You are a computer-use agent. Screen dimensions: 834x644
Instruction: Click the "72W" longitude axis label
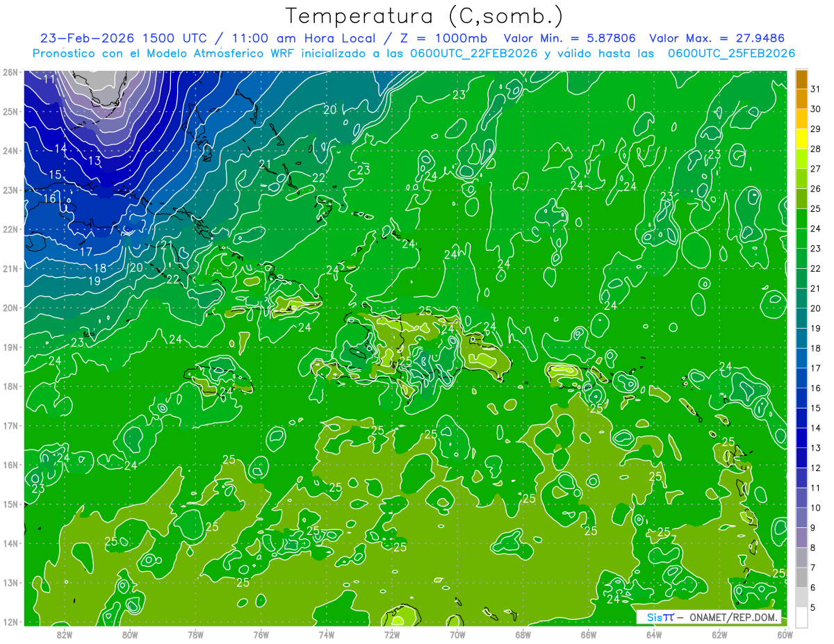pos(392,634)
